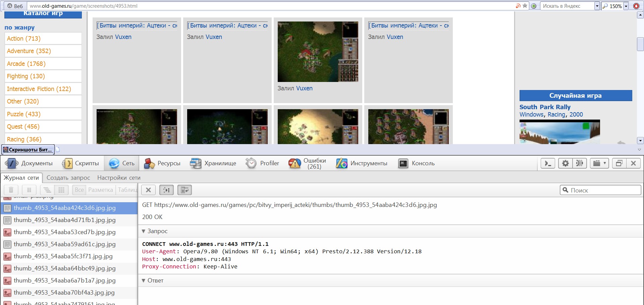Click the page scrollbar down arrow
This screenshot has width=644, height=305.
pos(640,141)
